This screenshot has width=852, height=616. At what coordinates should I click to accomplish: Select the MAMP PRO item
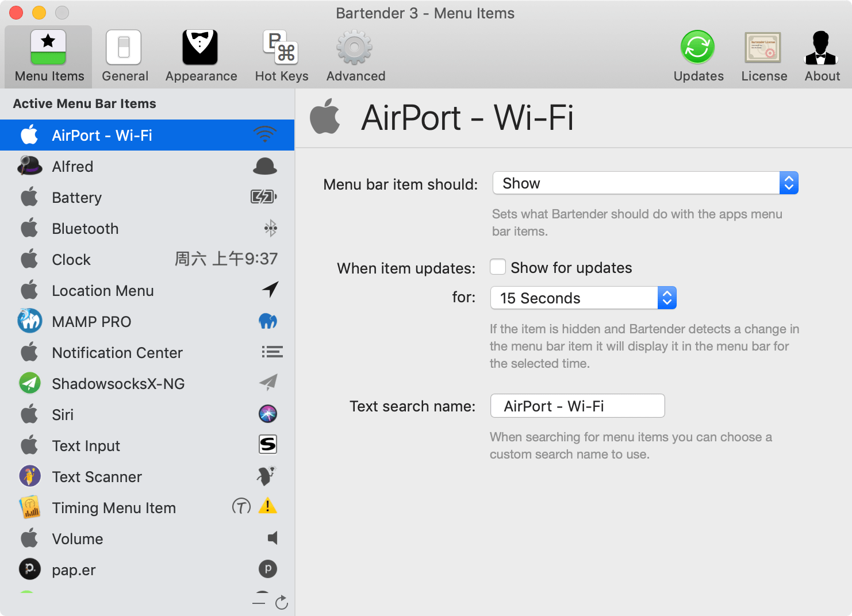point(147,321)
